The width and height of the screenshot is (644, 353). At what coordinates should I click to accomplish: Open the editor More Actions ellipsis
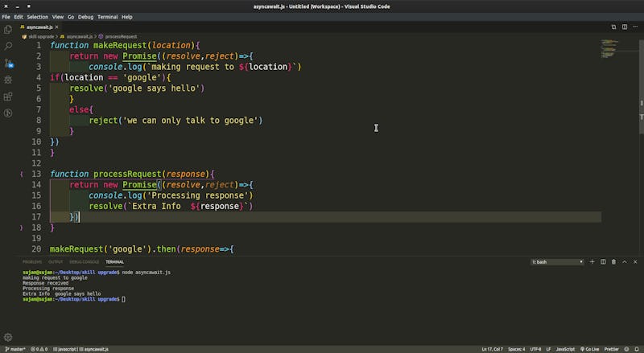pos(636,27)
